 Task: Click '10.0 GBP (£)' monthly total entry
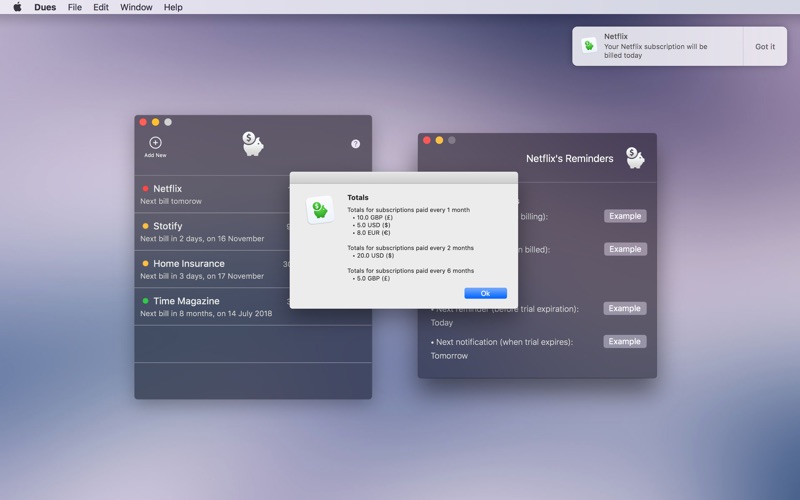(374, 217)
